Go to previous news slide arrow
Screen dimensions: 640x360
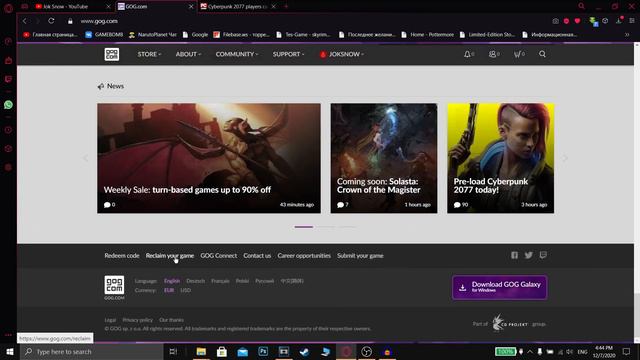click(86, 158)
